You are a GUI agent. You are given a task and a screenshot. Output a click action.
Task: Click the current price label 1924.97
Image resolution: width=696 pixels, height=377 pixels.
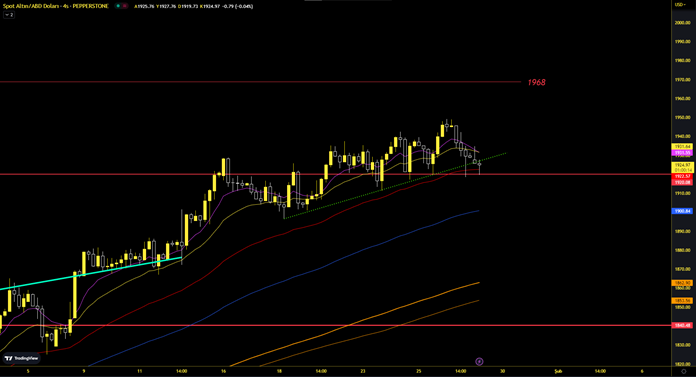click(x=682, y=165)
